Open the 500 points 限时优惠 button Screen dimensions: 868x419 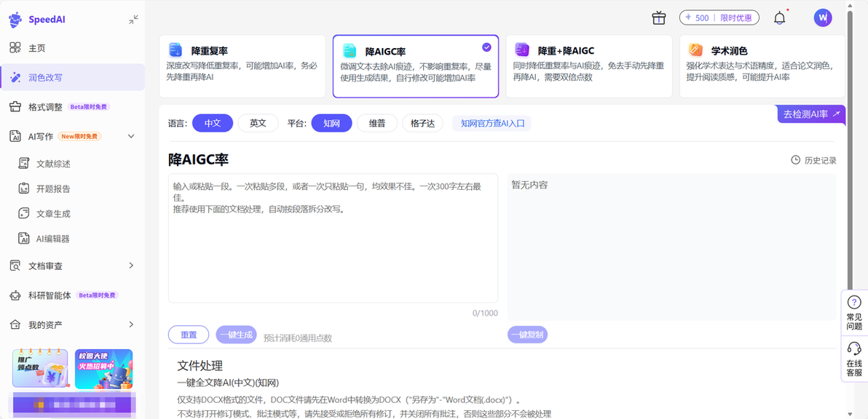[719, 17]
